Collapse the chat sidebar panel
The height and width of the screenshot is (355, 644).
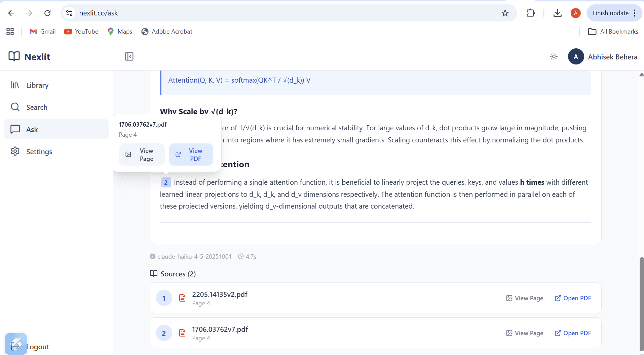129,56
